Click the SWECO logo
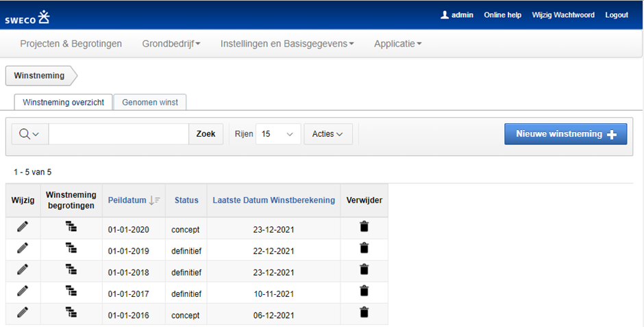644x327 pixels. click(x=27, y=16)
